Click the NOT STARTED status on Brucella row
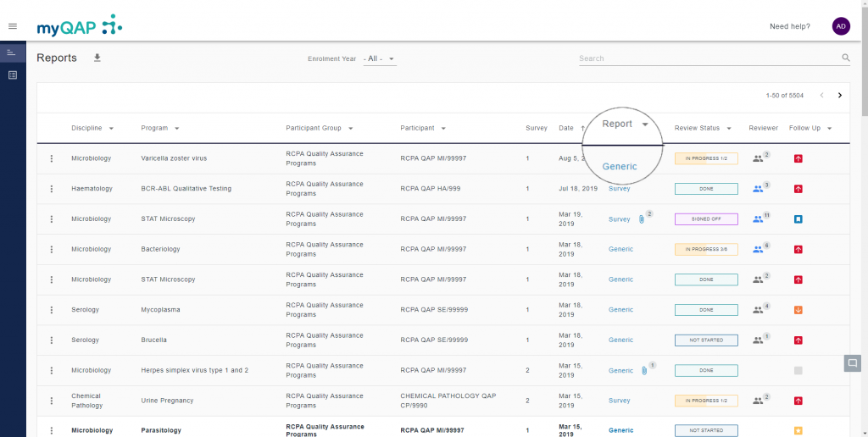The width and height of the screenshot is (868, 437). (706, 340)
